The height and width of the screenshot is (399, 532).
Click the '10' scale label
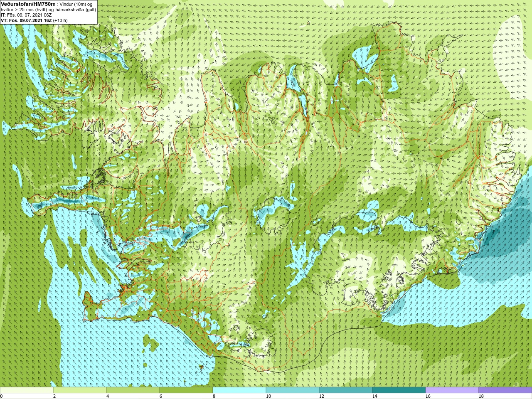268,396
